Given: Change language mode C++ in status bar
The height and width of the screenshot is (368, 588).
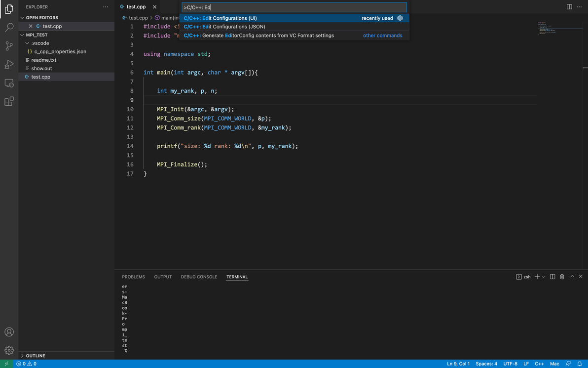Looking at the screenshot, I should point(539,364).
